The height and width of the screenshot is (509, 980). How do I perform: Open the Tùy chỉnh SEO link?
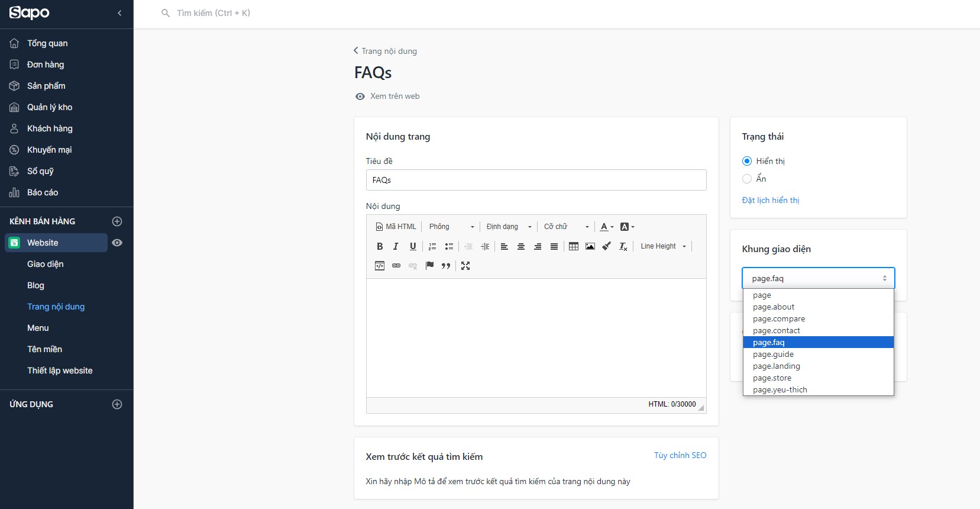tap(680, 455)
